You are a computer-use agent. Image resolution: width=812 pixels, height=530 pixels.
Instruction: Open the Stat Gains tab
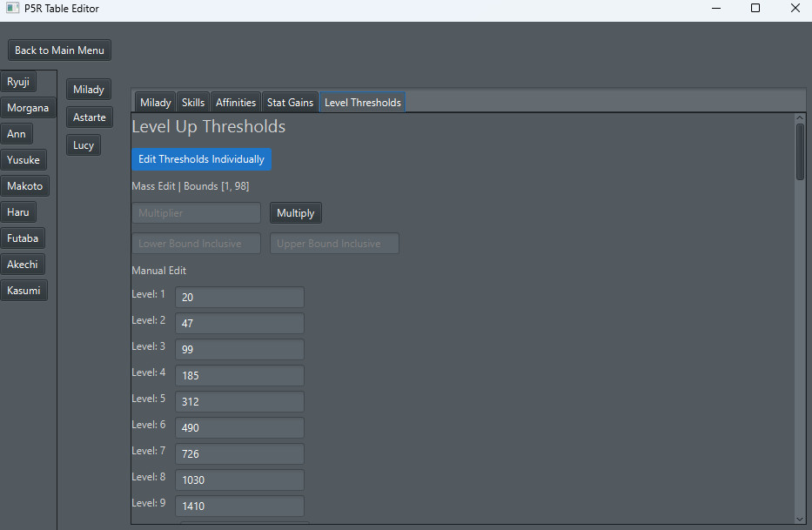point(290,103)
